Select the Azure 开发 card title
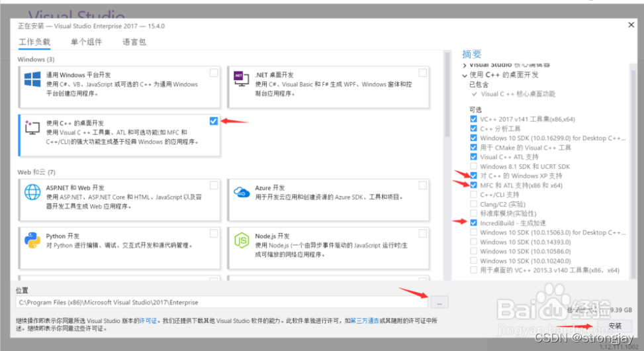This screenshot has width=644, height=351. [x=270, y=188]
